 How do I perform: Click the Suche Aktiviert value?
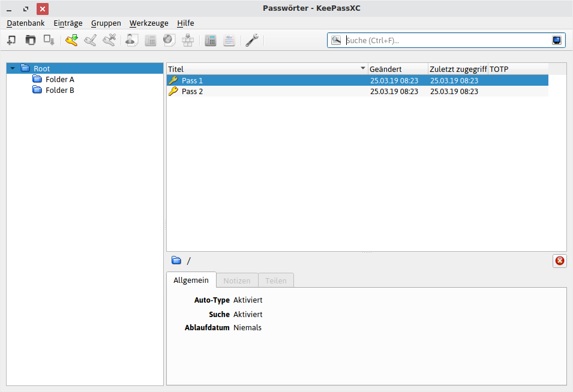pyautogui.click(x=248, y=314)
